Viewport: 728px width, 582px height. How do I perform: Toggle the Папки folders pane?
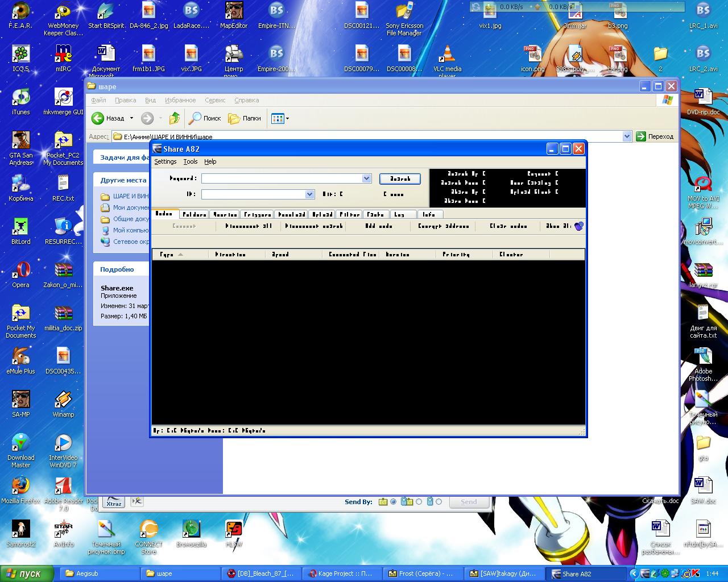(x=245, y=118)
